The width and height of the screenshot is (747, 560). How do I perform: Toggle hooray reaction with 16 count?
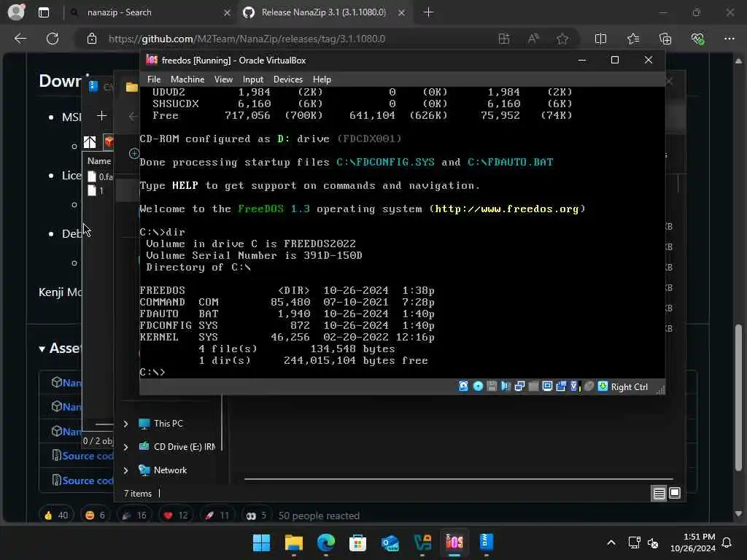134,516
